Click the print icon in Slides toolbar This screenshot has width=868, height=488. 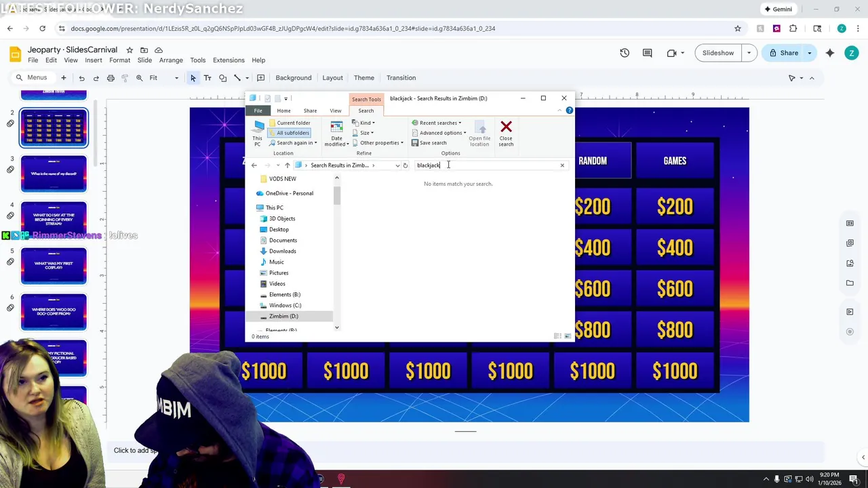tap(111, 78)
